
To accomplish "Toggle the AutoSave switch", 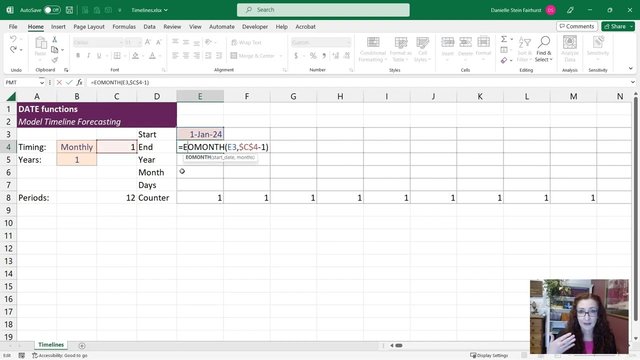I will click(52, 10).
